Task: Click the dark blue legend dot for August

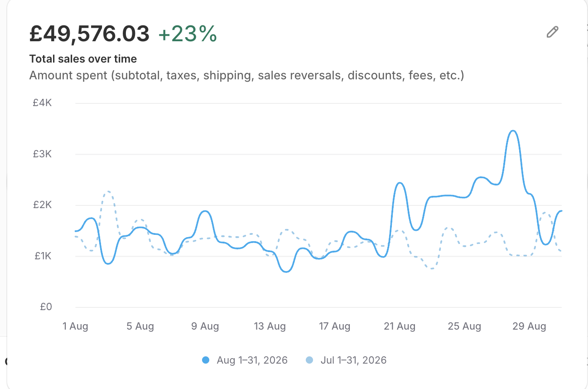Action: click(206, 360)
